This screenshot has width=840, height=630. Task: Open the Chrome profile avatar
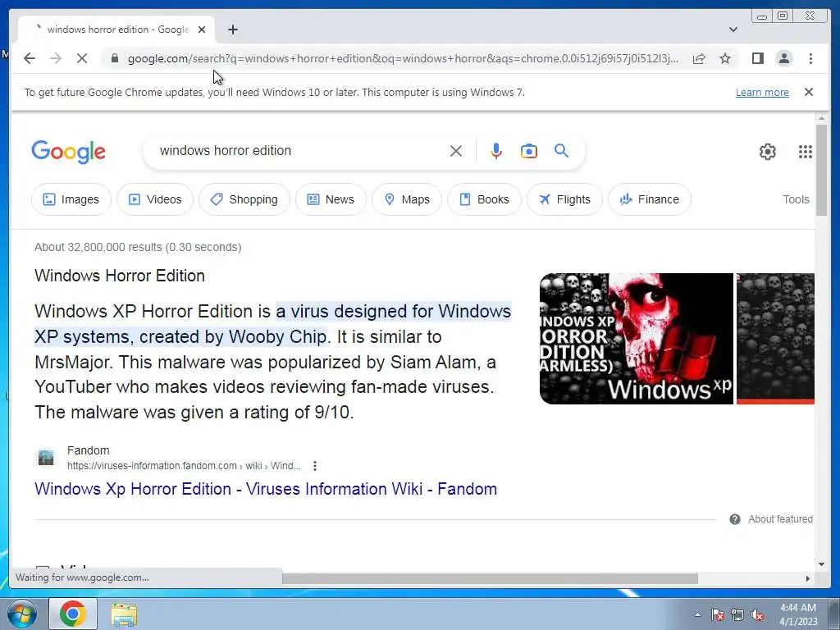pos(783,58)
